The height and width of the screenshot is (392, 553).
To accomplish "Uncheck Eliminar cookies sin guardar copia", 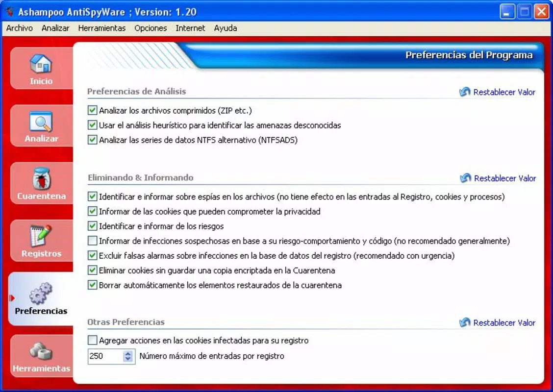I will (x=92, y=270).
